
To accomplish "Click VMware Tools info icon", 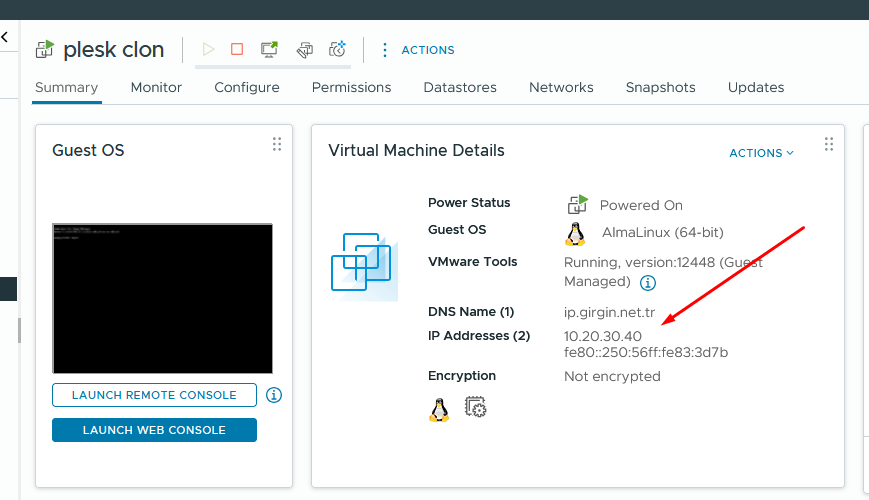I will (647, 283).
